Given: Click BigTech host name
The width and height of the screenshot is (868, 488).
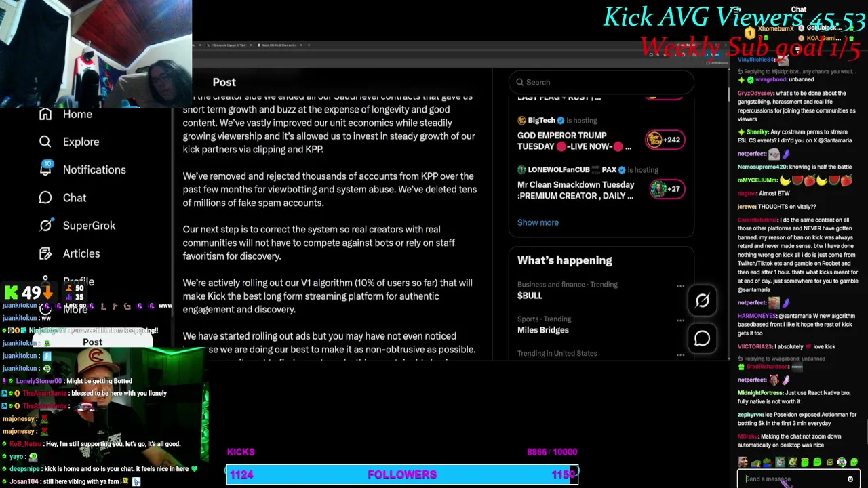Looking at the screenshot, I should pyautogui.click(x=541, y=120).
